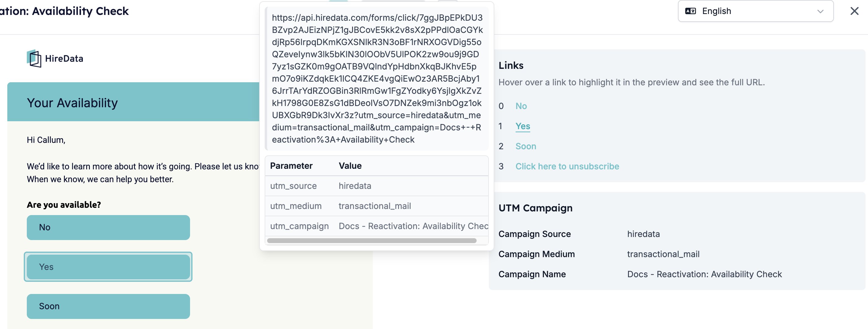This screenshot has height=329, width=868.
Task: Click the Campaign Medium label
Action: [536, 254]
